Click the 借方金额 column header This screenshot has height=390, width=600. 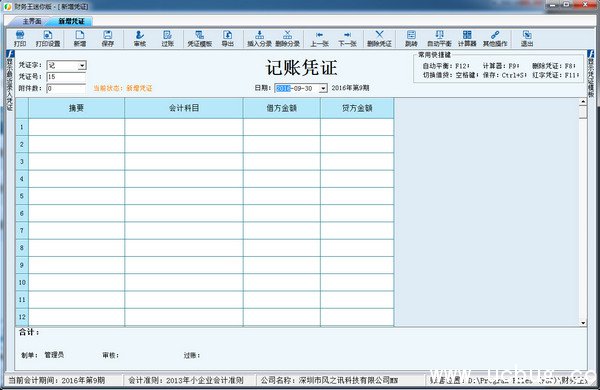pos(282,108)
